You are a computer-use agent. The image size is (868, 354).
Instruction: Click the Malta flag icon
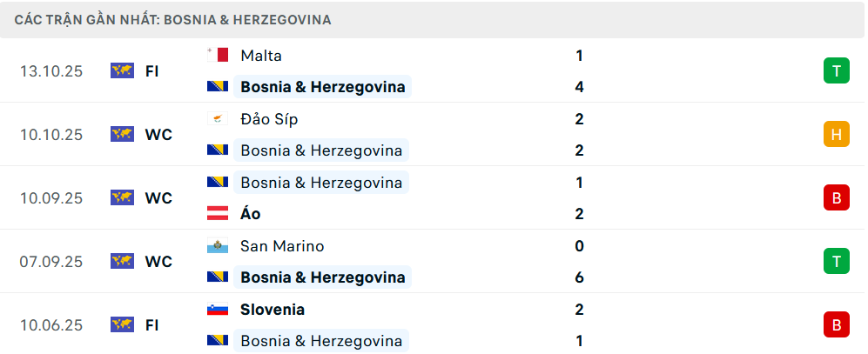pos(218,56)
